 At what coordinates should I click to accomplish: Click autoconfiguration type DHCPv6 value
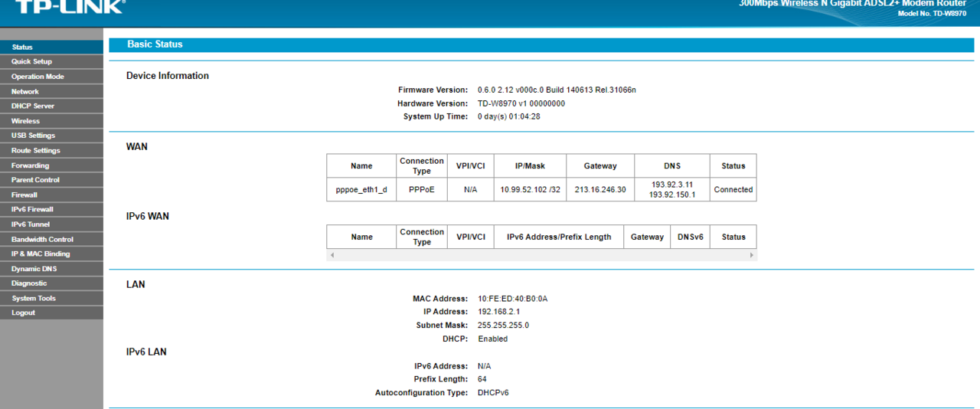tap(493, 393)
